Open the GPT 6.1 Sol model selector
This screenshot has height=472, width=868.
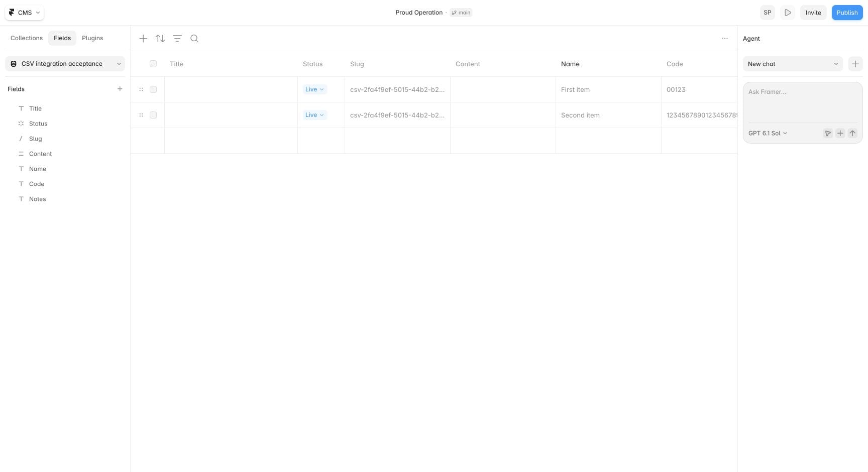(768, 133)
